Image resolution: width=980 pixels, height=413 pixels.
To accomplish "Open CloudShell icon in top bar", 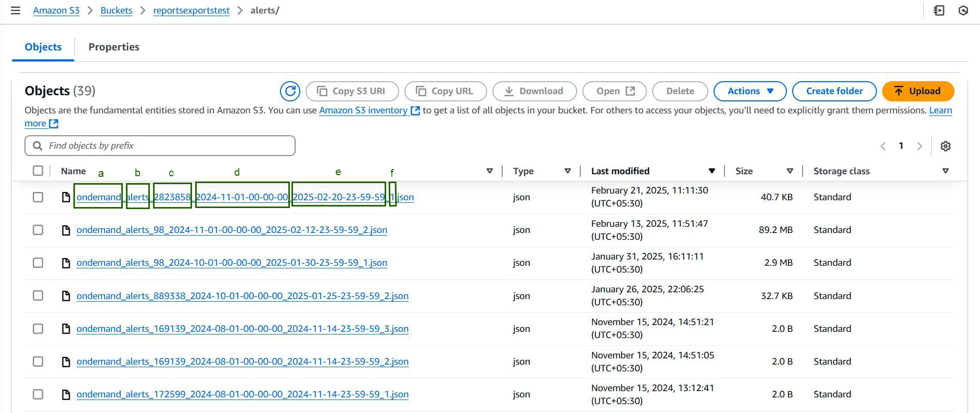I will (939, 10).
